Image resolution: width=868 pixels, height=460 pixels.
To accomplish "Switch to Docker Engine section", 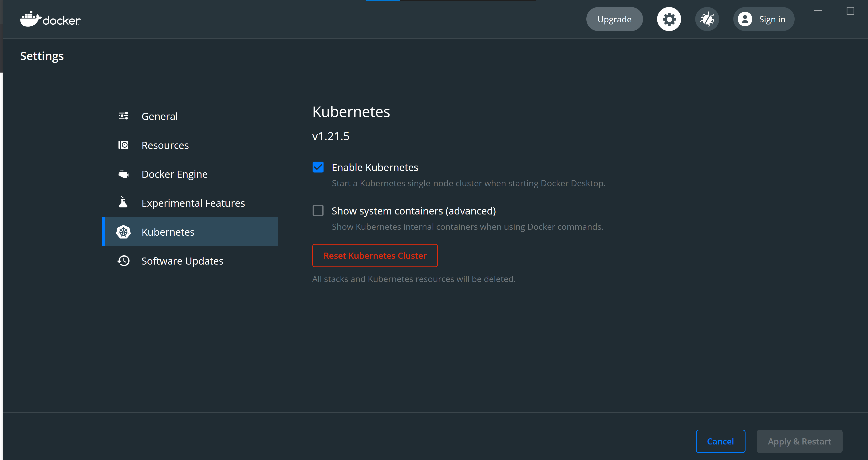I will (174, 174).
